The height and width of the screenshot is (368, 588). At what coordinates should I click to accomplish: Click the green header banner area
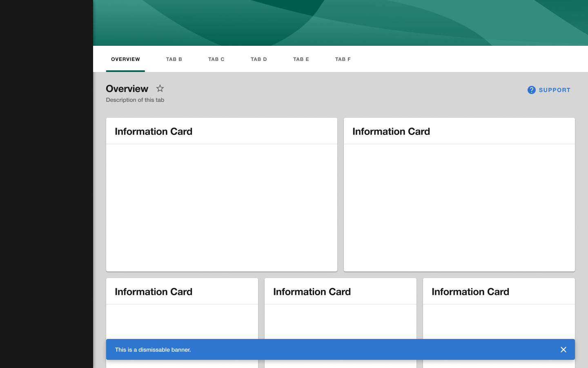pyautogui.click(x=341, y=22)
